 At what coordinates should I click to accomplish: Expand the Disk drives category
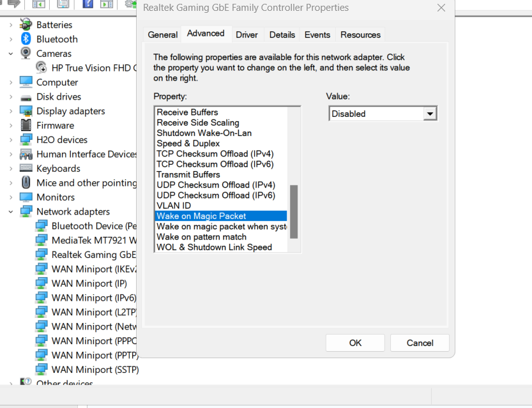(11, 96)
